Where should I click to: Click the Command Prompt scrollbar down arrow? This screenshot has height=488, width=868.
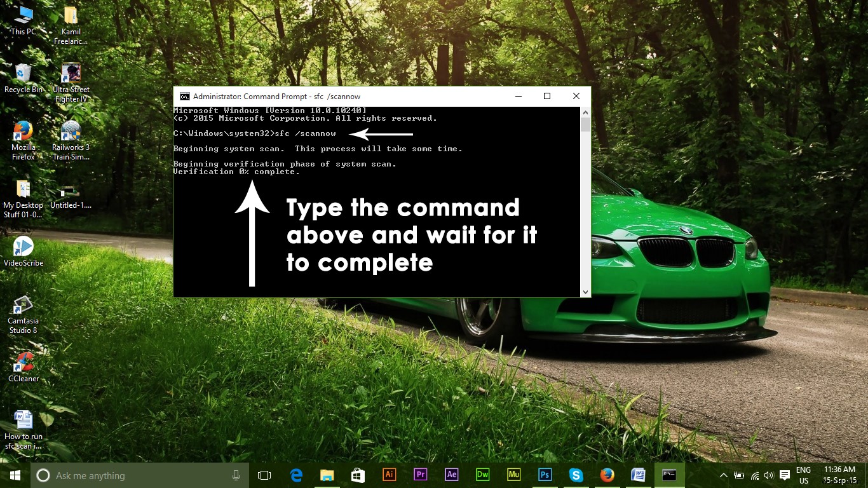[585, 292]
